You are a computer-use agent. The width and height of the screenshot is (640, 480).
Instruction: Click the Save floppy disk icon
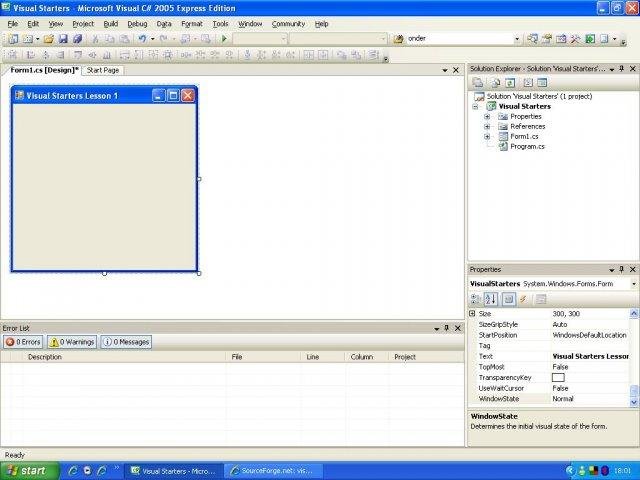[63, 39]
